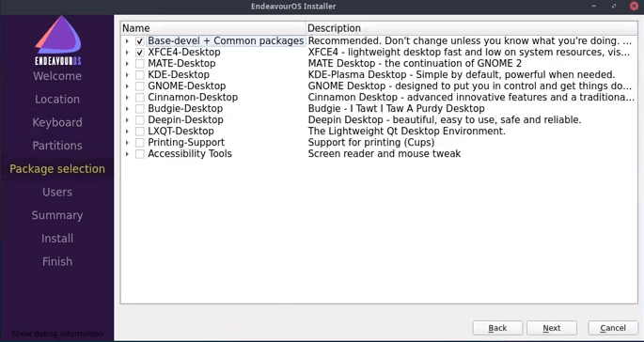Viewport: 644px width, 342px height.
Task: Expand the Base-devel + Common packages group
Action: pos(127,41)
